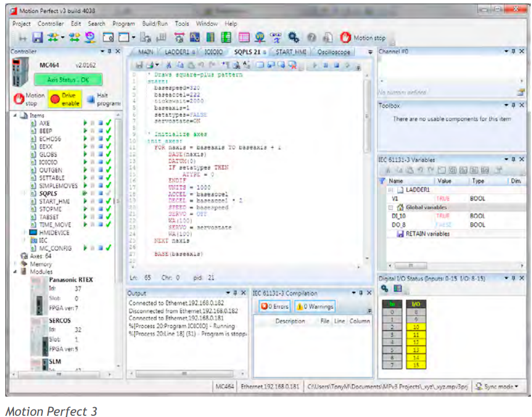Click the Output panel horizontal scrollbar

[187, 373]
